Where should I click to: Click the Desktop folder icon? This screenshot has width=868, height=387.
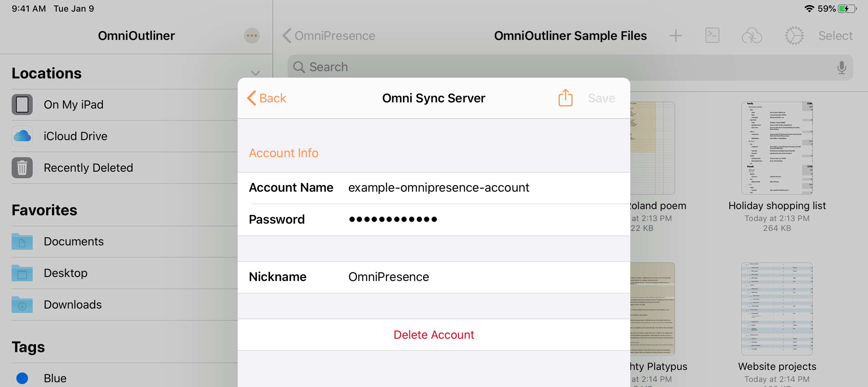tap(22, 273)
